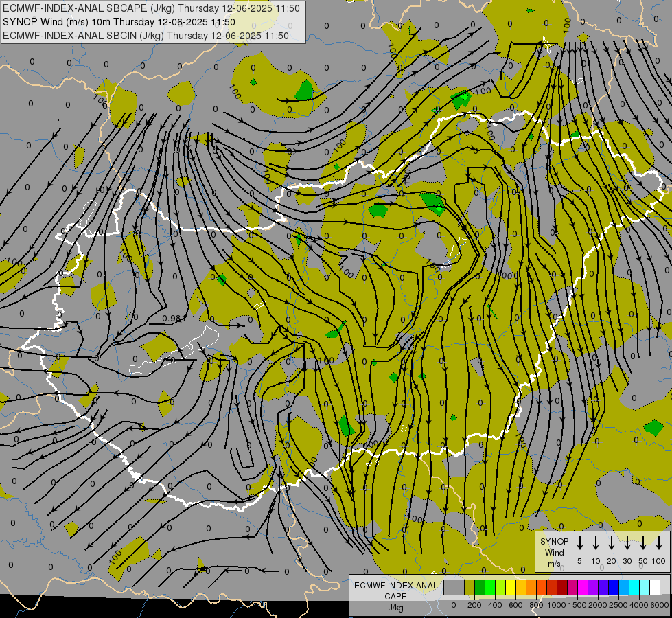Click the 1000 tick label on the CAPE scale
Viewport: 672px width, 618px height.
(x=556, y=605)
